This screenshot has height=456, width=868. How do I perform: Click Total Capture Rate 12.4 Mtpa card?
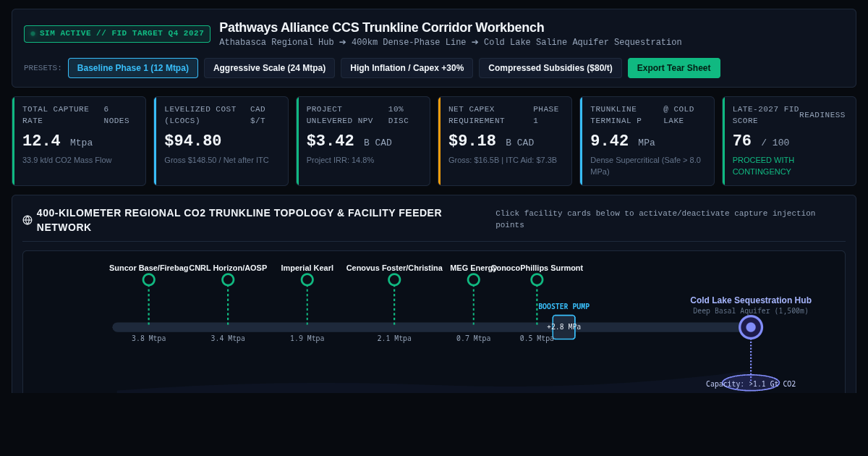coord(79,141)
